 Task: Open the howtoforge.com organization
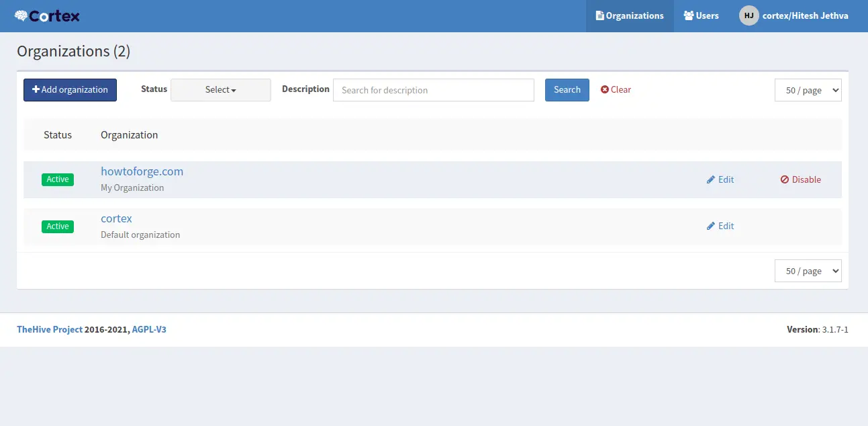coord(142,171)
